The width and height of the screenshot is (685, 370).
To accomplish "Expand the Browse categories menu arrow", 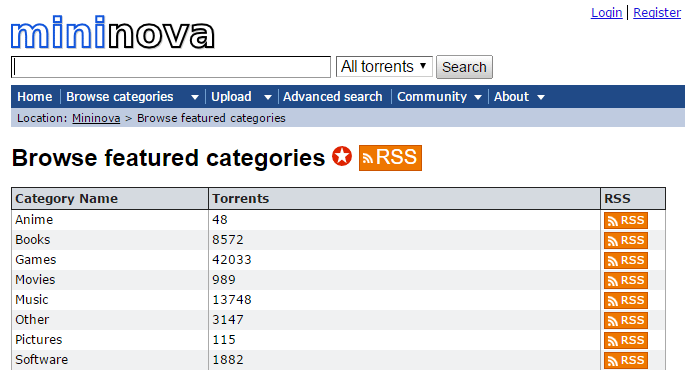I will (x=195, y=97).
